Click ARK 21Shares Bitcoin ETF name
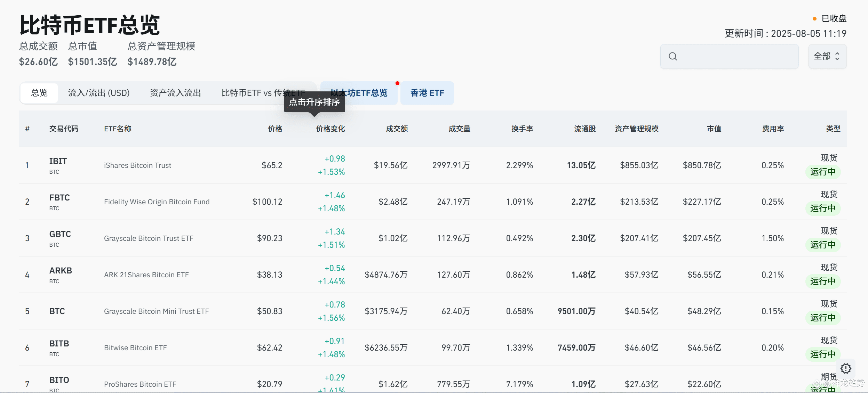Screen dimensions: 868x393 pyautogui.click(x=146, y=275)
